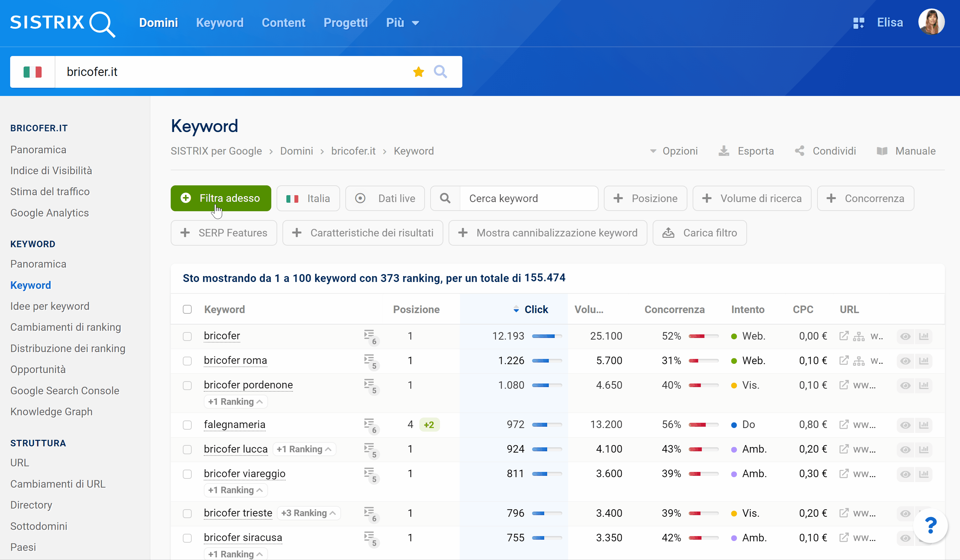Click the green Filtra adesso button
The height and width of the screenshot is (560, 960).
221,198
